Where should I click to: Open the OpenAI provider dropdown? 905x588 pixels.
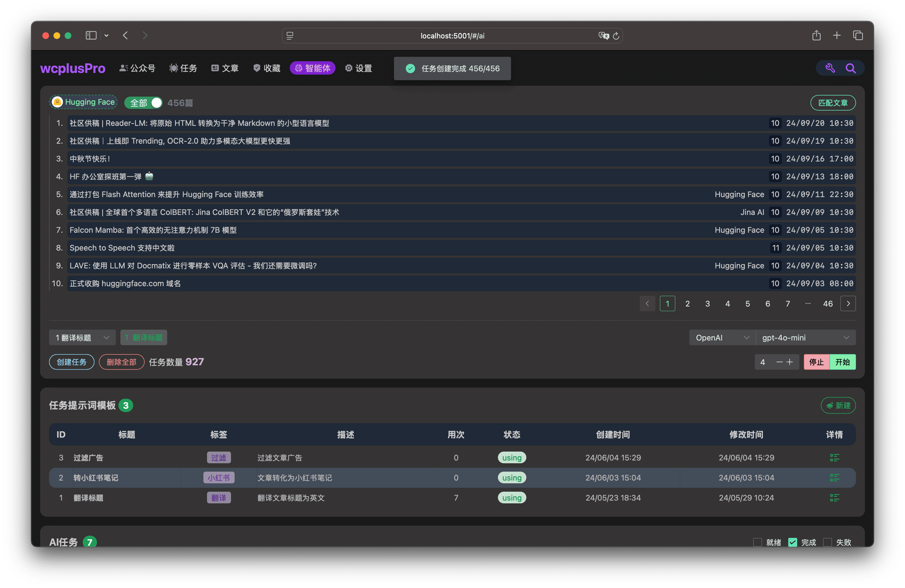(x=722, y=337)
